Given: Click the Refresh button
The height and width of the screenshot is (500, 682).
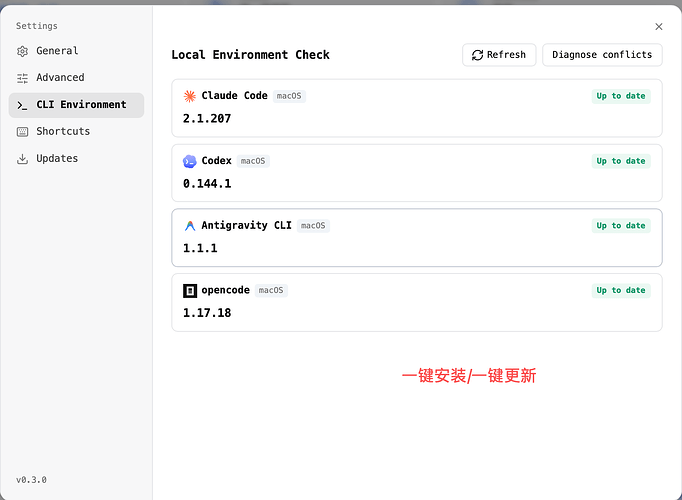Looking at the screenshot, I should coord(499,55).
